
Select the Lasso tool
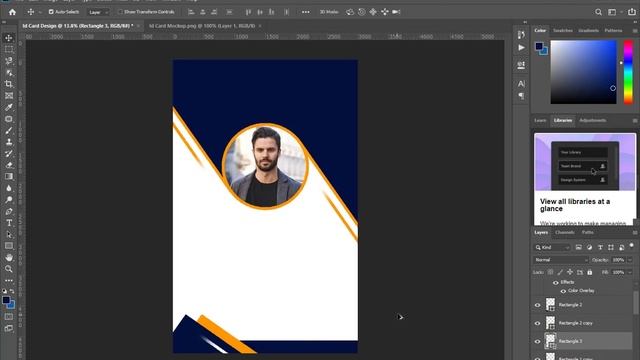coord(9,61)
